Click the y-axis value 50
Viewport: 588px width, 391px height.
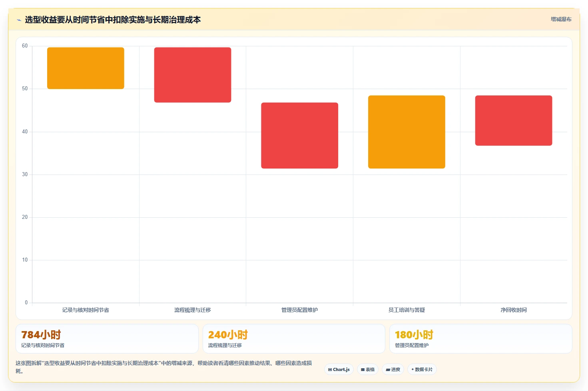tap(25, 89)
